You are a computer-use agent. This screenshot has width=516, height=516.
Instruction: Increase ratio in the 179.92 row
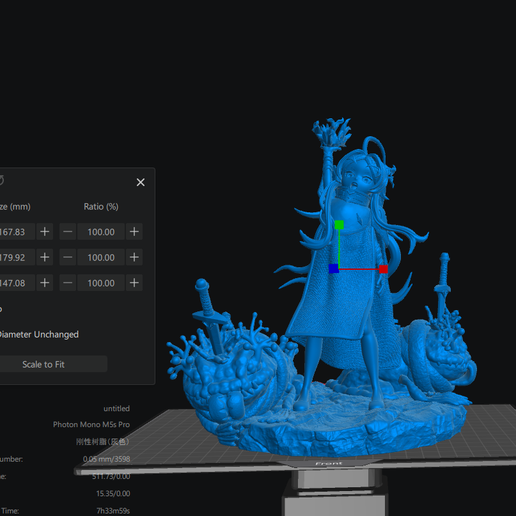click(x=134, y=257)
